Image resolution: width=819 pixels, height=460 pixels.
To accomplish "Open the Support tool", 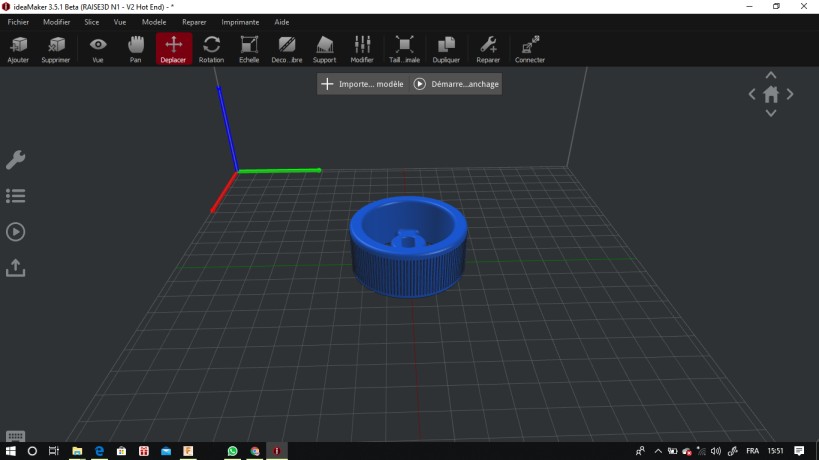I will [x=324, y=49].
